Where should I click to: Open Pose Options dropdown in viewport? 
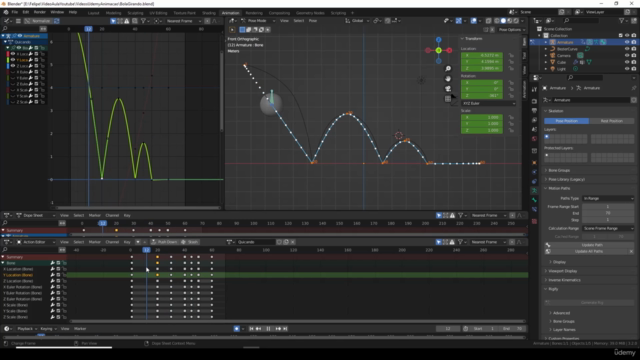click(512, 30)
